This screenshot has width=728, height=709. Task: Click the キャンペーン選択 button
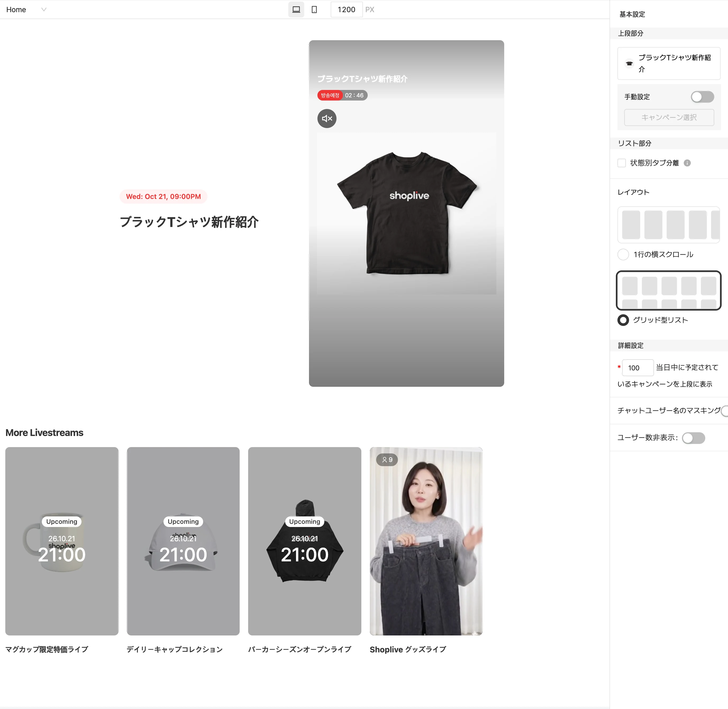point(669,117)
